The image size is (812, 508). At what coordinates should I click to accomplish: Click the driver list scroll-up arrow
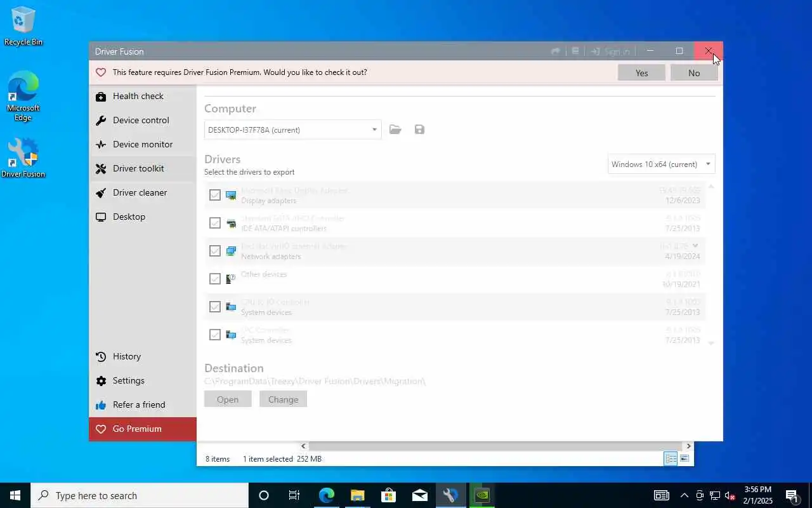pos(711,187)
